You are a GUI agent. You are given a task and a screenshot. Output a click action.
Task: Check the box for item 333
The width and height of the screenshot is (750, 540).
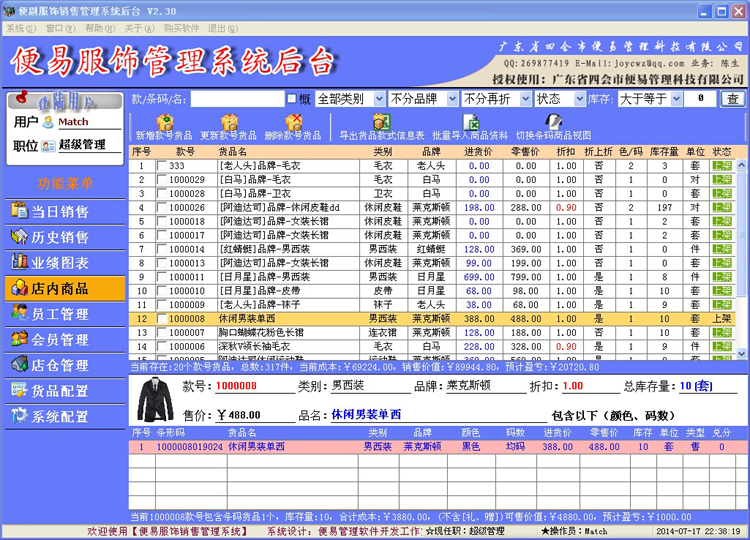162,166
